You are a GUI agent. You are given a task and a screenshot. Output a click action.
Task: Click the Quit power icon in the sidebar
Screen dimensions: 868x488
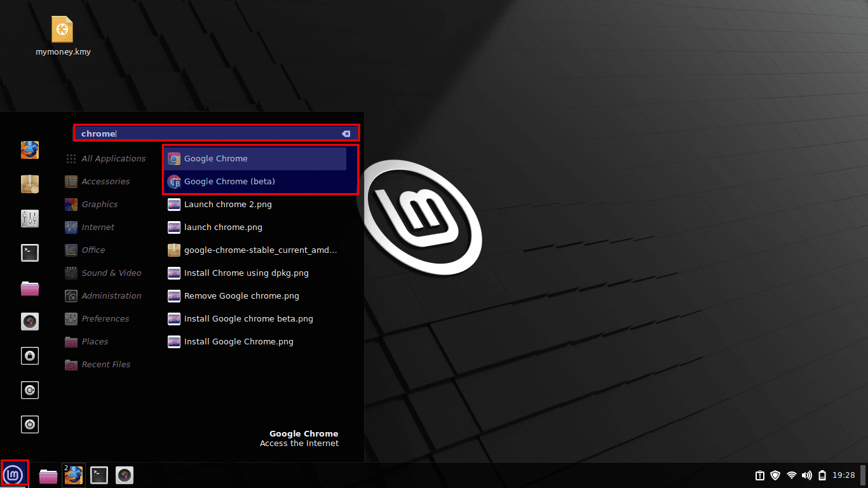pyautogui.click(x=30, y=424)
